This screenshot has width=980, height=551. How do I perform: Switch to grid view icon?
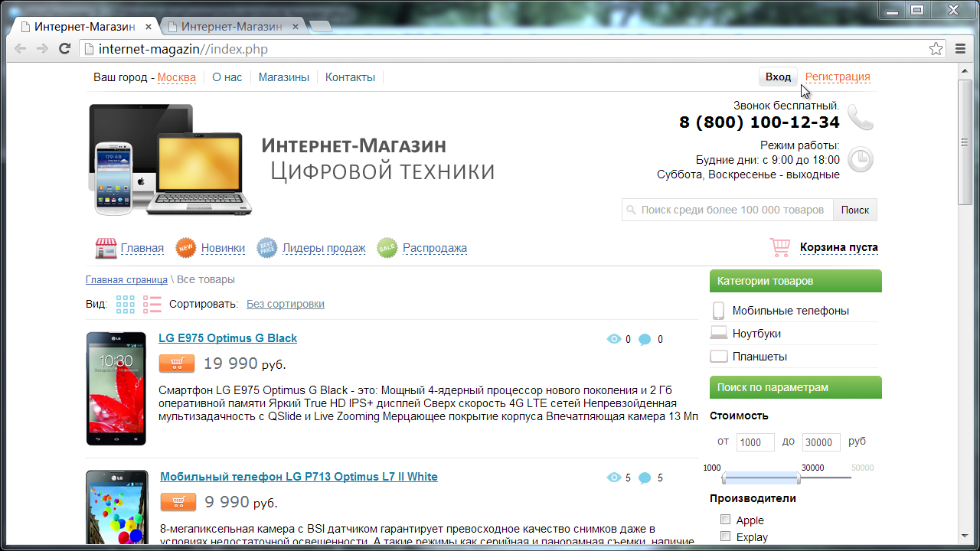pyautogui.click(x=126, y=304)
